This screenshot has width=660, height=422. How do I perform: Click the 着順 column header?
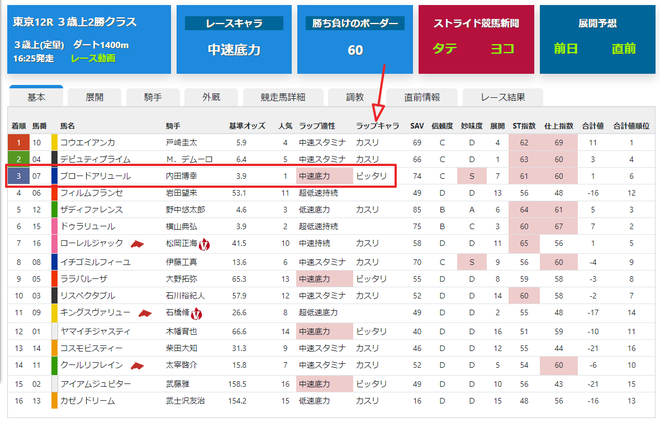coord(19,126)
